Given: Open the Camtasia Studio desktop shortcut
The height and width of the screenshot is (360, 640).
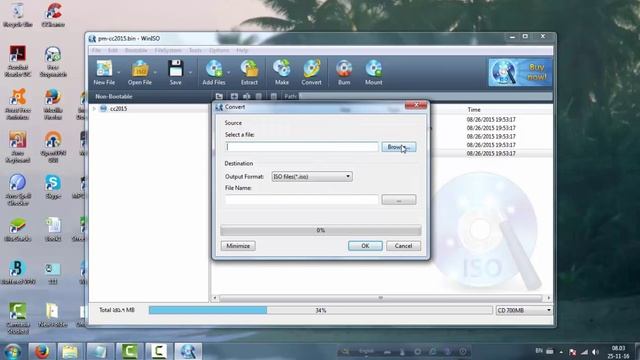Looking at the screenshot, I should (x=18, y=318).
